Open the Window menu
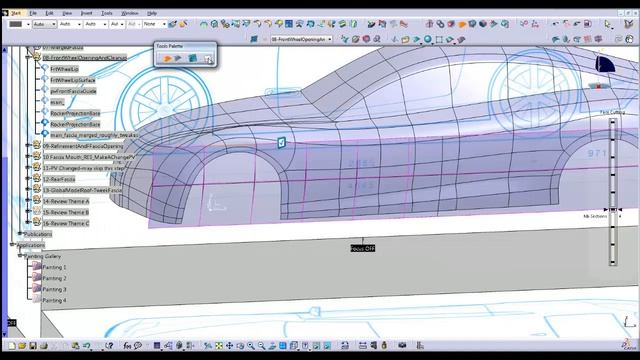 click(130, 13)
